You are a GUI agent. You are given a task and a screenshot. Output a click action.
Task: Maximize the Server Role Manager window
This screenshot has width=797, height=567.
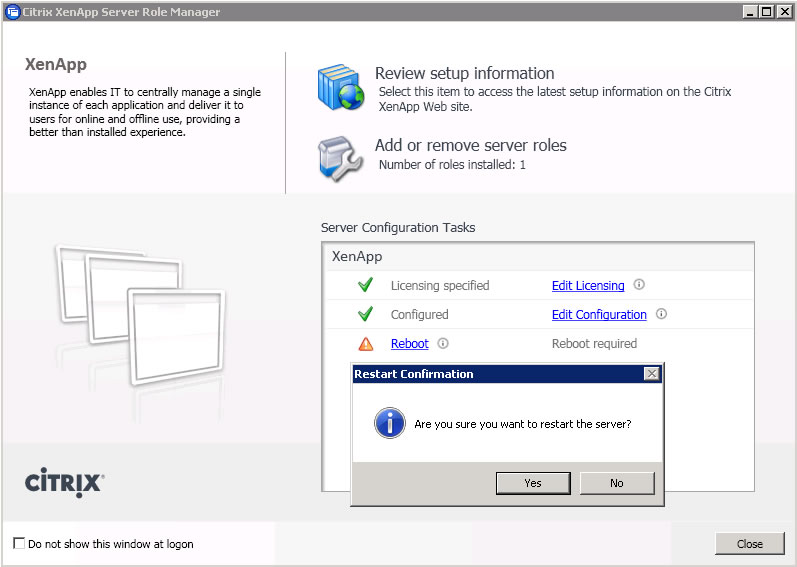click(767, 12)
